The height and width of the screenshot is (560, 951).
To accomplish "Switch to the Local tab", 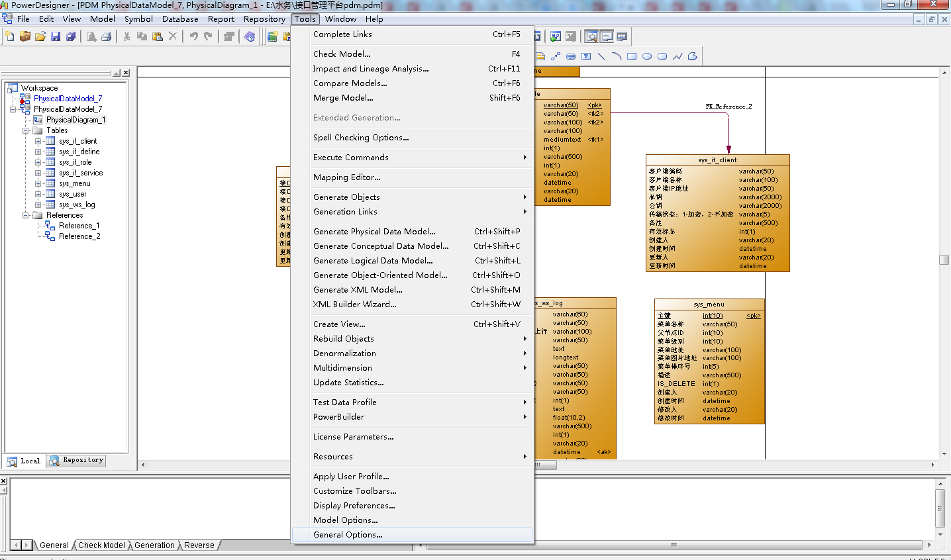I will (24, 461).
